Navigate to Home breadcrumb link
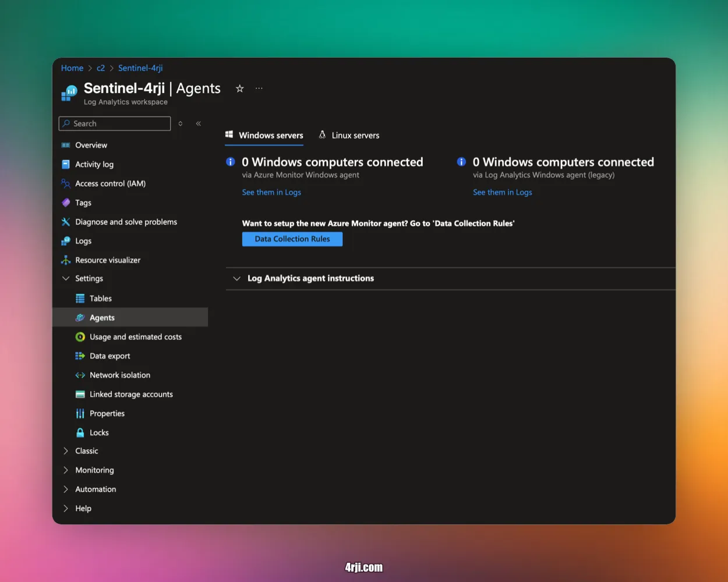The width and height of the screenshot is (728, 582). 72,68
